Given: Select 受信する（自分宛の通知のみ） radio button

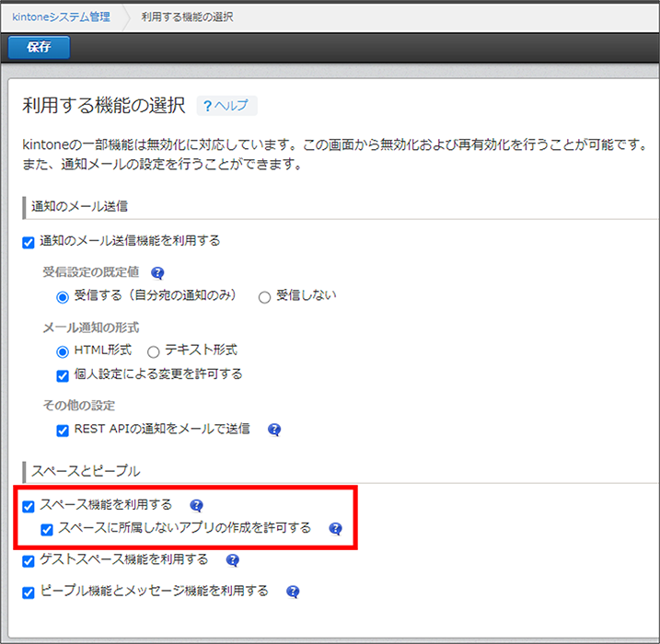Looking at the screenshot, I should click(63, 297).
